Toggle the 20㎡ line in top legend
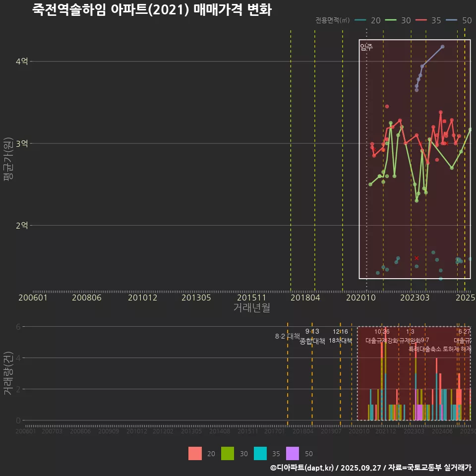 368,20
